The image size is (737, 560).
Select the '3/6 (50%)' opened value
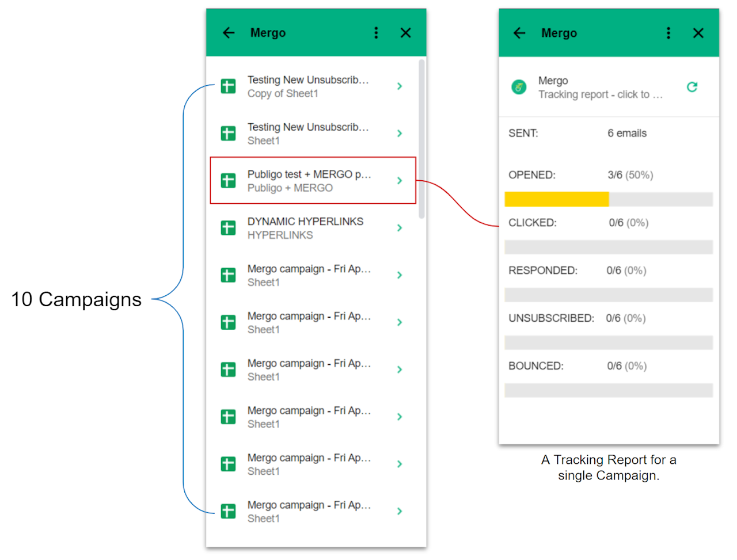pyautogui.click(x=630, y=175)
